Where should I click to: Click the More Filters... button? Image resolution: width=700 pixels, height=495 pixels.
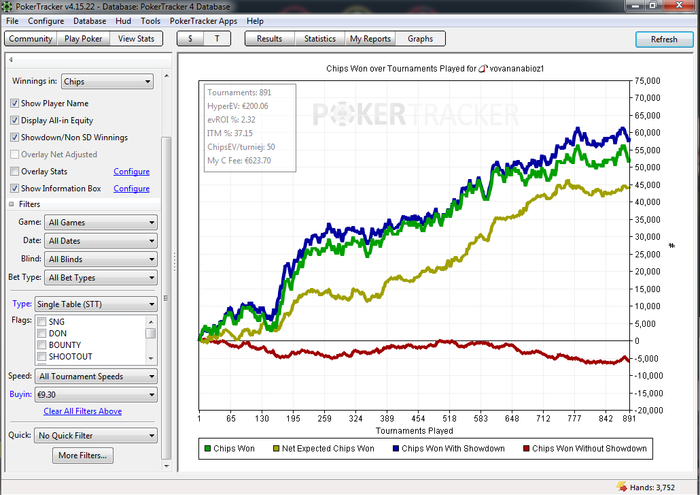pyautogui.click(x=83, y=456)
